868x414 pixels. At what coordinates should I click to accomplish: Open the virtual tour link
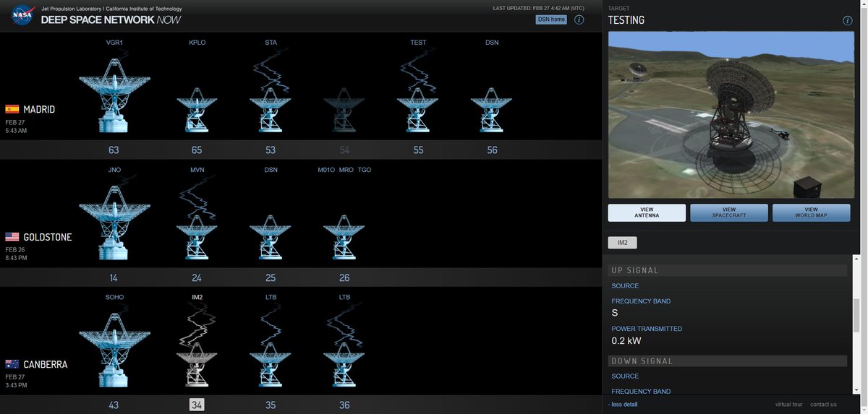[788, 405]
